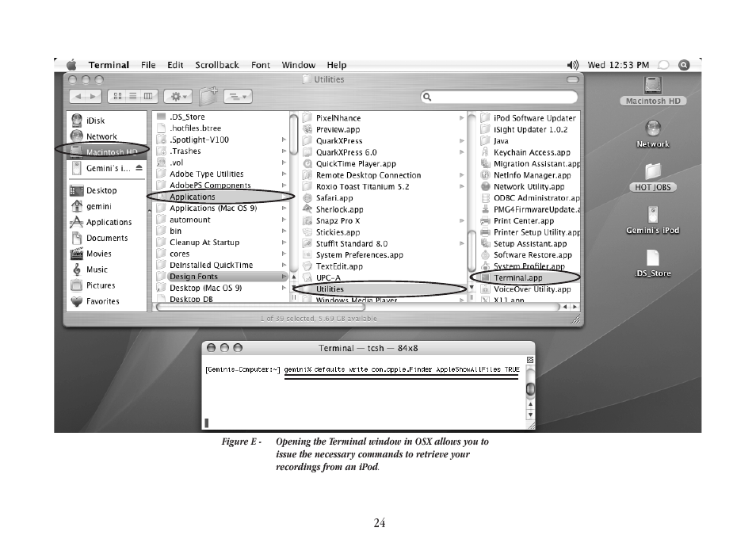This screenshot has width=756, height=543.
Task: Open the Window menu
Action: click(x=299, y=65)
